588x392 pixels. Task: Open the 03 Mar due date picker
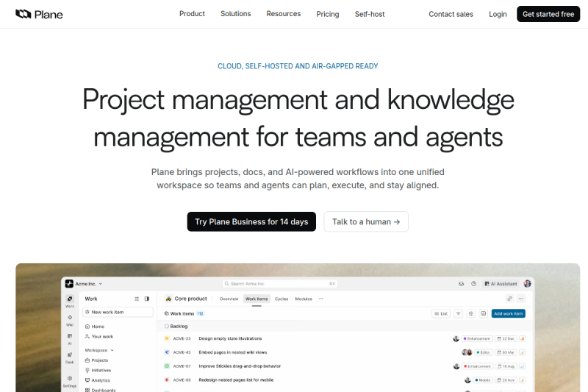pos(506,352)
